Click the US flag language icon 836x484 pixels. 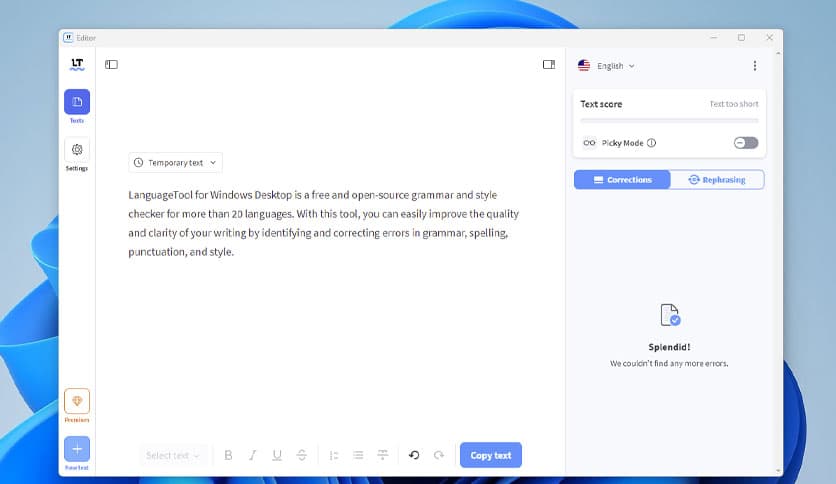(584, 66)
